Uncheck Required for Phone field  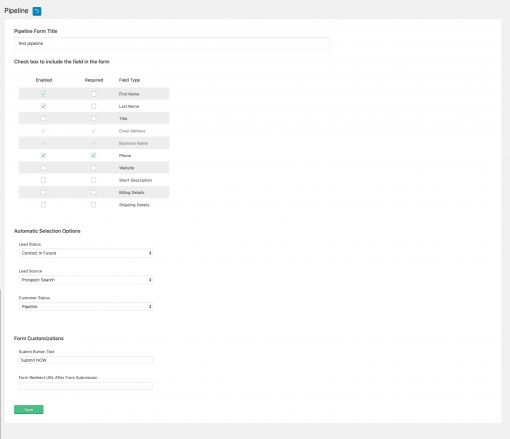point(94,156)
